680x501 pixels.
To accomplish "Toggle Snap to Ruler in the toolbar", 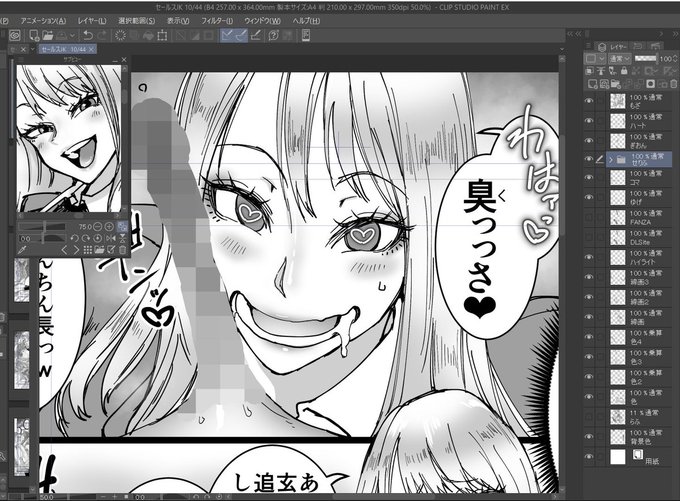I will coord(226,36).
